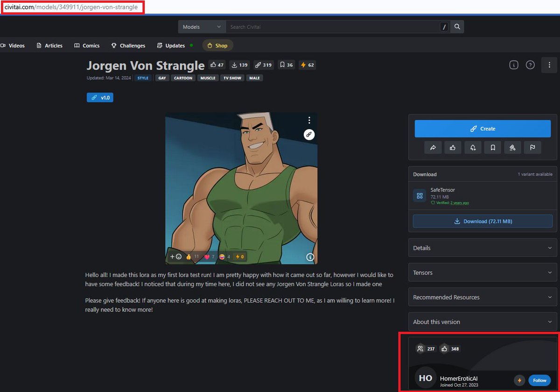
Task: Click the heart reaction showing 7
Action: point(210,257)
